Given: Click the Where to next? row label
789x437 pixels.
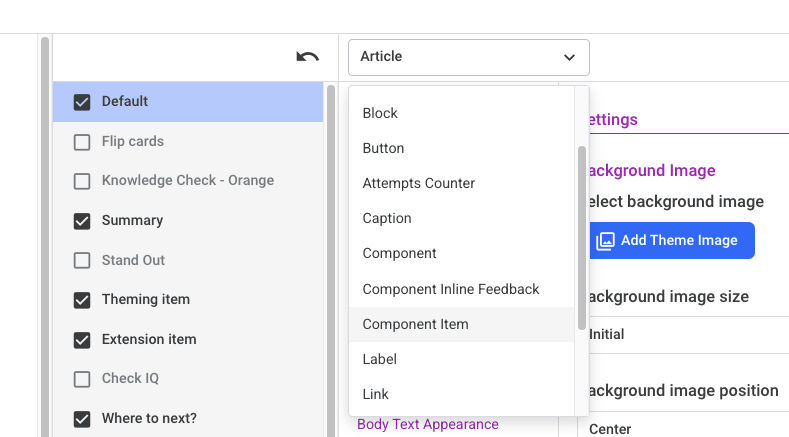Looking at the screenshot, I should point(149,418).
